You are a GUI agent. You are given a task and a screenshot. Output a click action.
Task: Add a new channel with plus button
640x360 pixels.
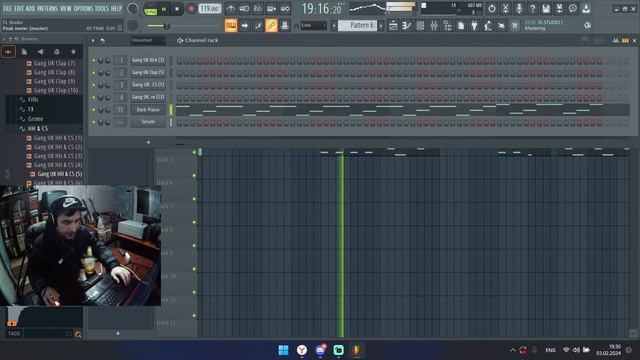148,142
